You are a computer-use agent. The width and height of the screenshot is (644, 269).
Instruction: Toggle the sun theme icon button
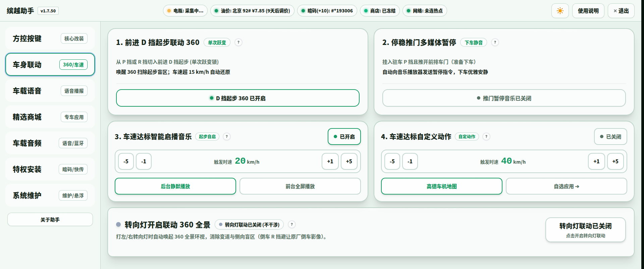(x=560, y=11)
